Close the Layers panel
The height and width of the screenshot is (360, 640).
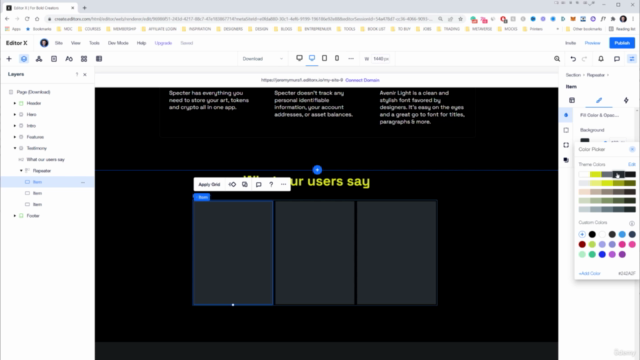(x=85, y=74)
